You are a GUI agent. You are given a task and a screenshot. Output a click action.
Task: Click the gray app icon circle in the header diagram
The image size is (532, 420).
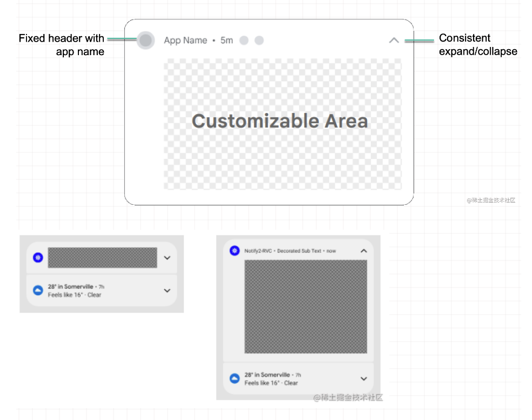click(x=145, y=41)
